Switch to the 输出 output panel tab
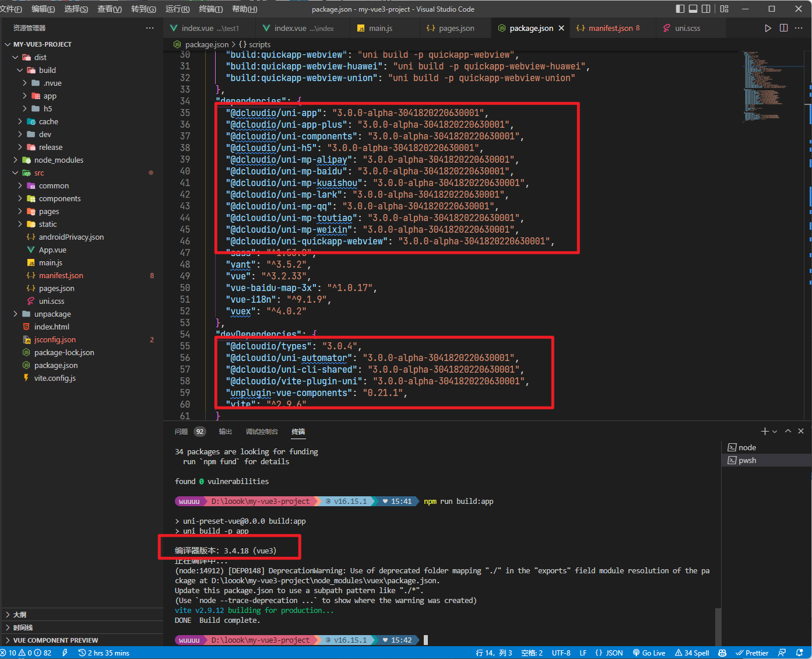The image size is (812, 659). [225, 432]
